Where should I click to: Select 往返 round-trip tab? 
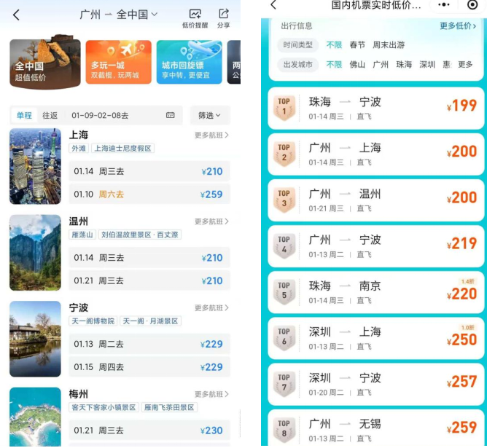point(50,115)
